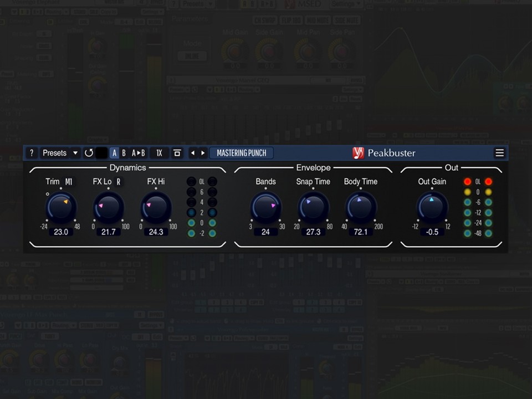Go to previous preset arrow
The height and width of the screenshot is (399, 532).
tap(193, 153)
